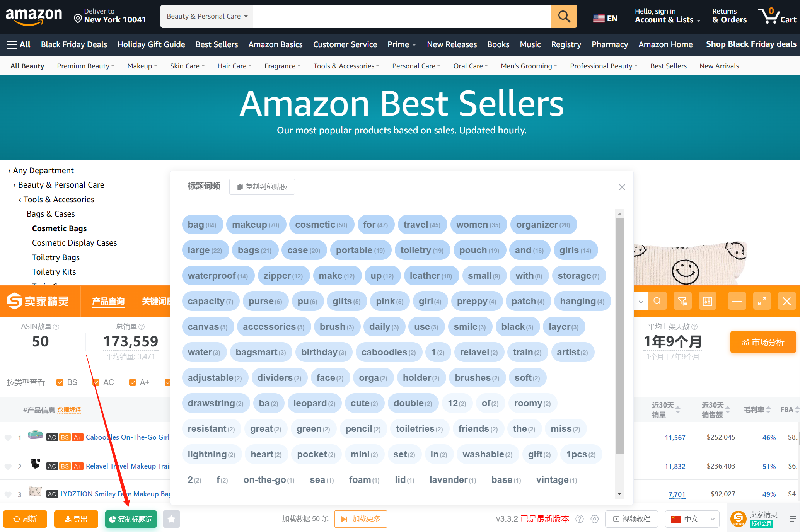Open the settings gear next to the version number
This screenshot has width=800, height=532.
[595, 519]
